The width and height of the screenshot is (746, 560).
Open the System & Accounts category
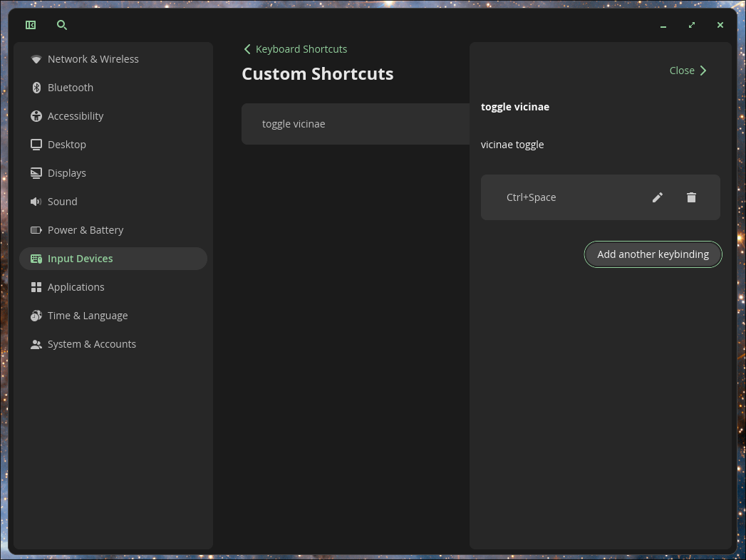pos(91,344)
